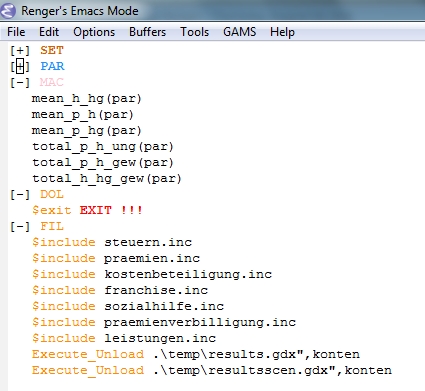Click the total_p_h_ung(par) entry
Screen dimensions: 425x391
pyautogui.click(x=103, y=147)
